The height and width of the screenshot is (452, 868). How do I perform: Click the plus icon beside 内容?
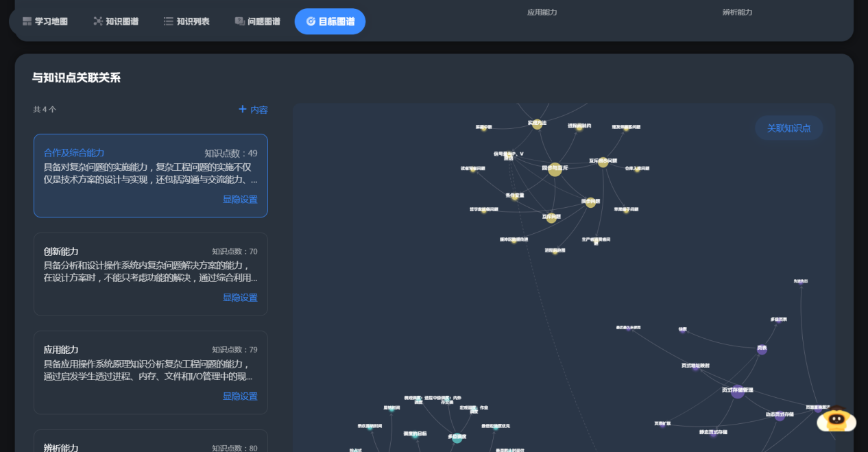pos(242,109)
